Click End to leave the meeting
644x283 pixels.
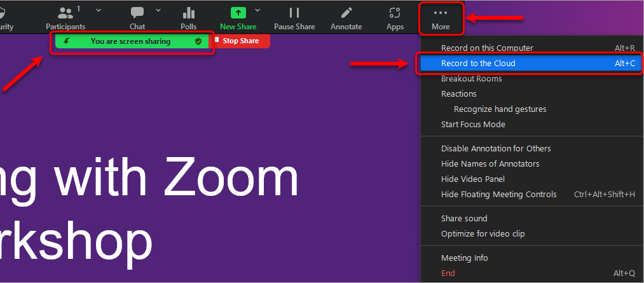pos(532,273)
